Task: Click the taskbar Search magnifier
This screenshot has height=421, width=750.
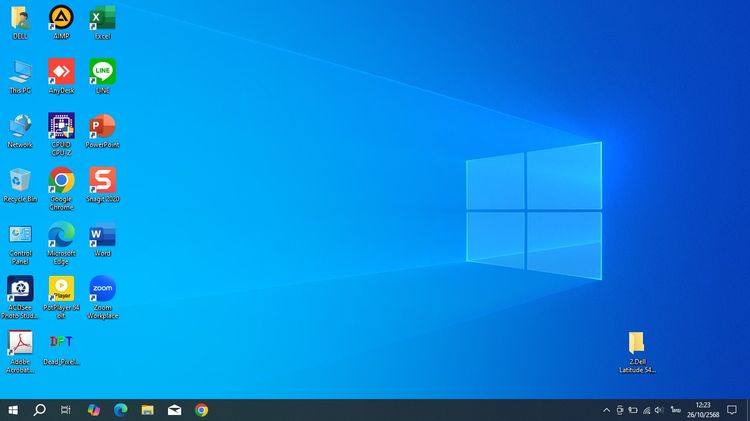Action: (40, 410)
